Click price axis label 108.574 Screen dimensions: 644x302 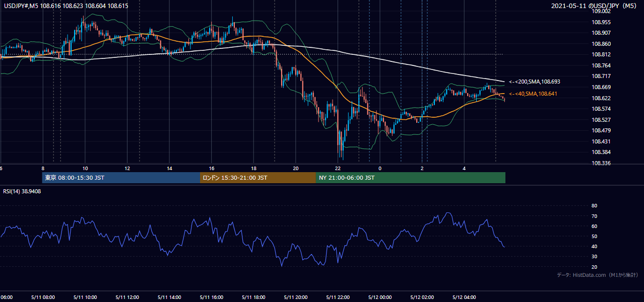pyautogui.click(x=602, y=109)
